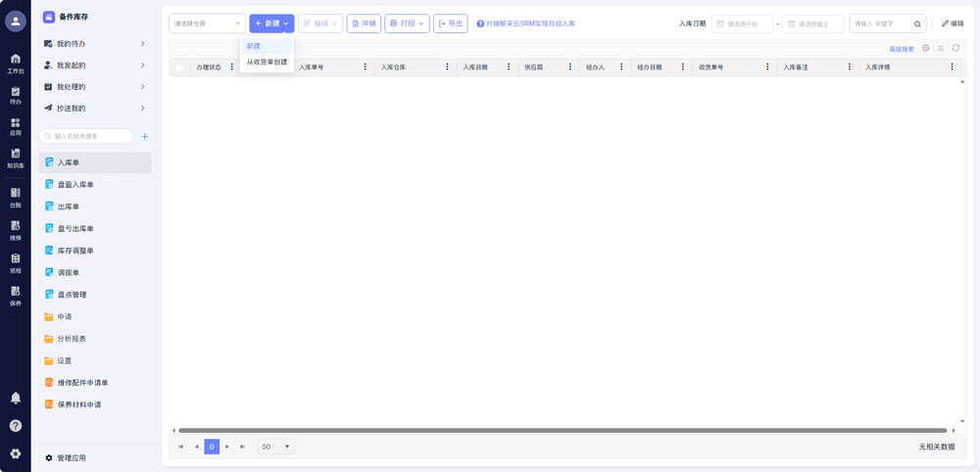
Task: Toggle the select-all checkbox in table header
Action: (179, 68)
